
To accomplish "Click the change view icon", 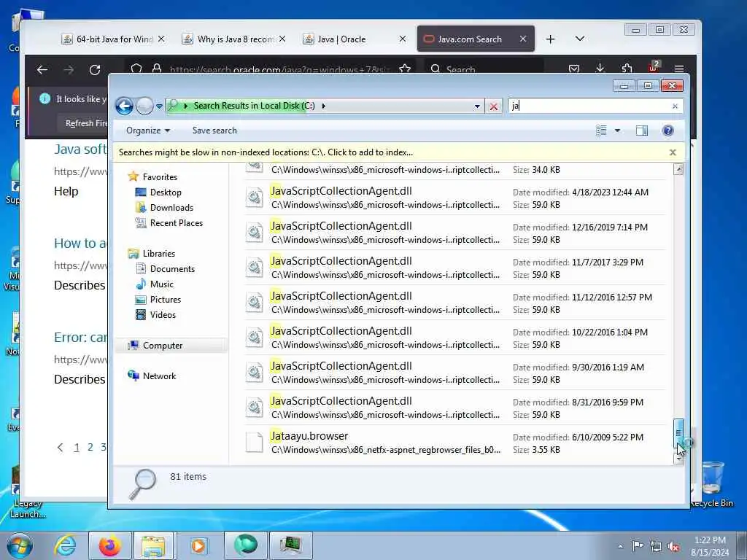I will [x=601, y=131].
